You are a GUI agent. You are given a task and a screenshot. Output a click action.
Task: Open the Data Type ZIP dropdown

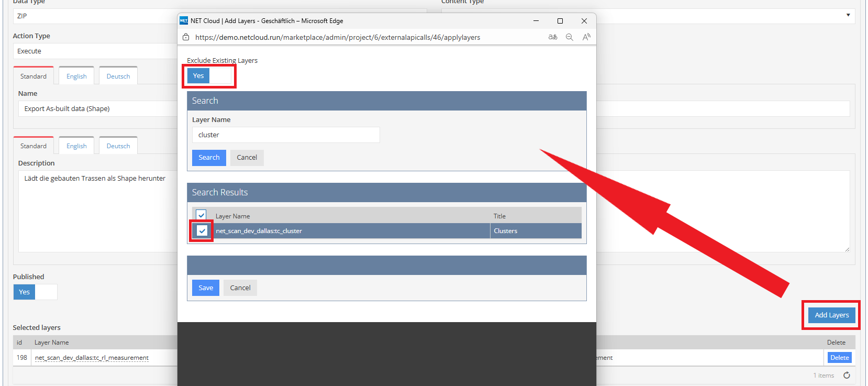[94, 16]
